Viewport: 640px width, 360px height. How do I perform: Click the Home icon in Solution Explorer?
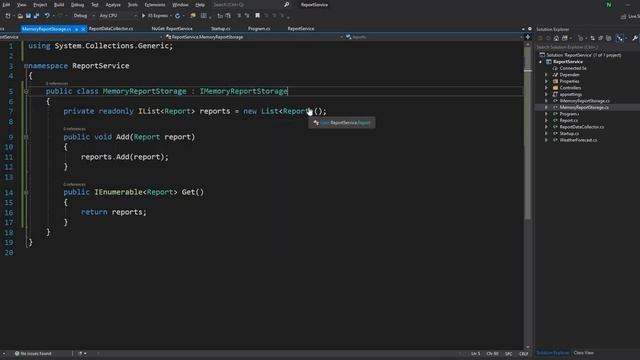pyautogui.click(x=556, y=38)
